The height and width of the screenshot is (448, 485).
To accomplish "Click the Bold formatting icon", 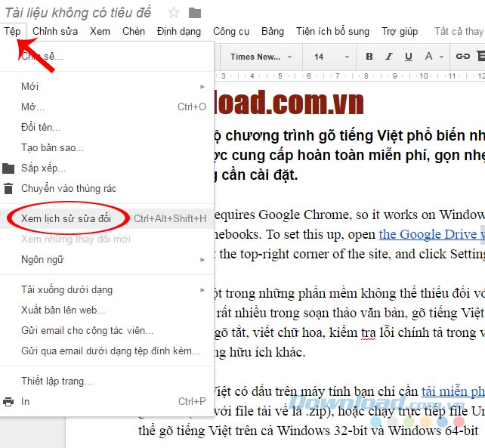I will point(369,57).
